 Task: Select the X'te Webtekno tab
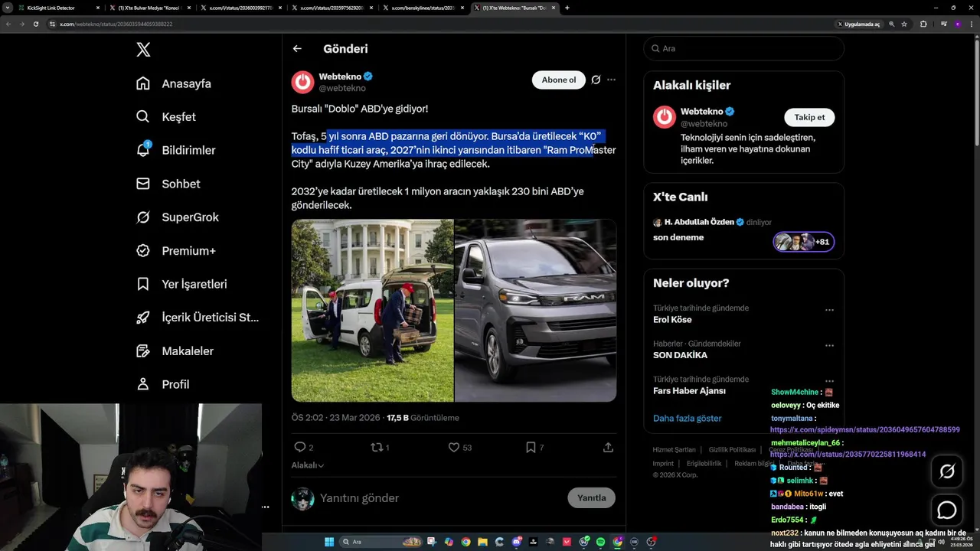(514, 8)
